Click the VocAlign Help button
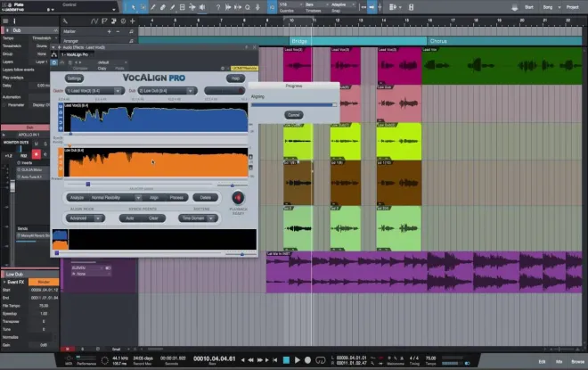The width and height of the screenshot is (588, 370). [235, 78]
